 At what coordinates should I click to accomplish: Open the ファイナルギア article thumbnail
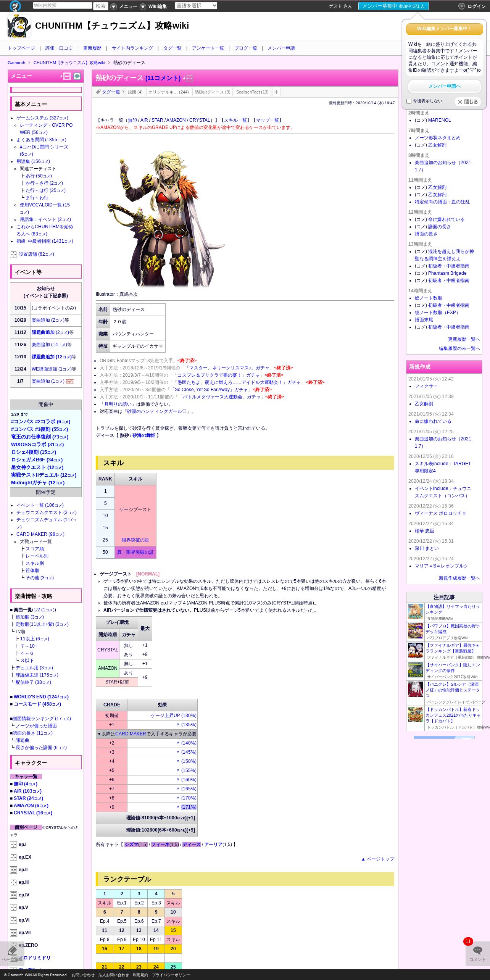pos(416,651)
